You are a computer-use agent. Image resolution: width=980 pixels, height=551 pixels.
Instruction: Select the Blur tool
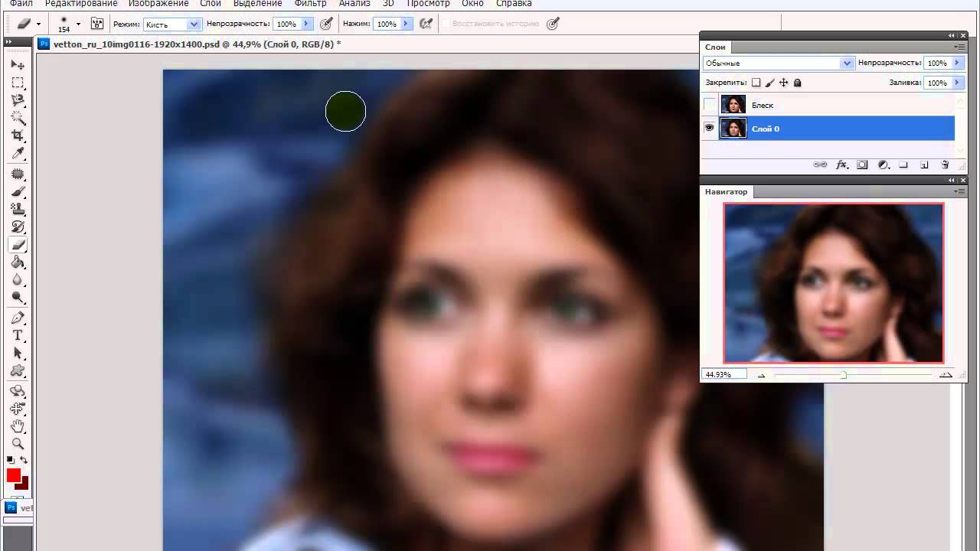point(18,280)
